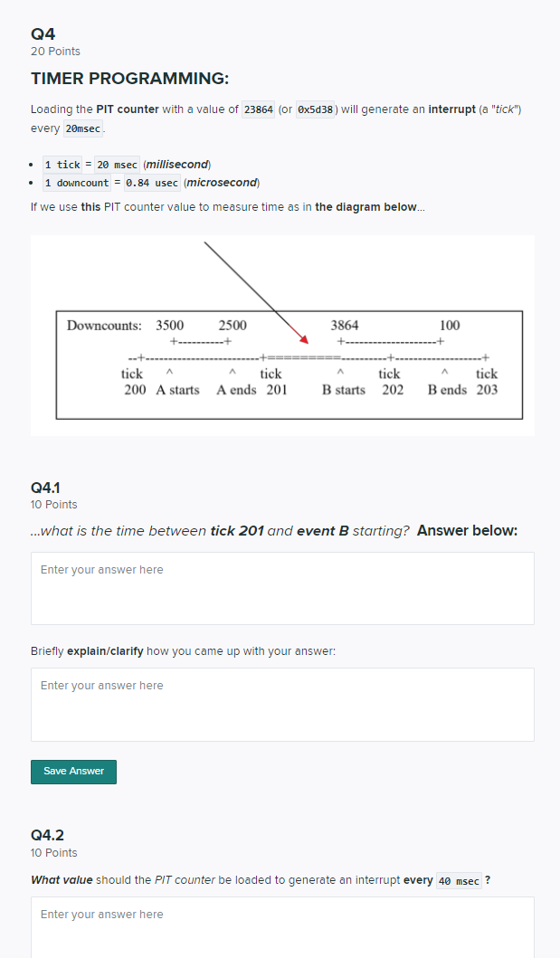Screen dimensions: 560x958
Task: Select the 20msec interval code snippet
Action: [82, 128]
